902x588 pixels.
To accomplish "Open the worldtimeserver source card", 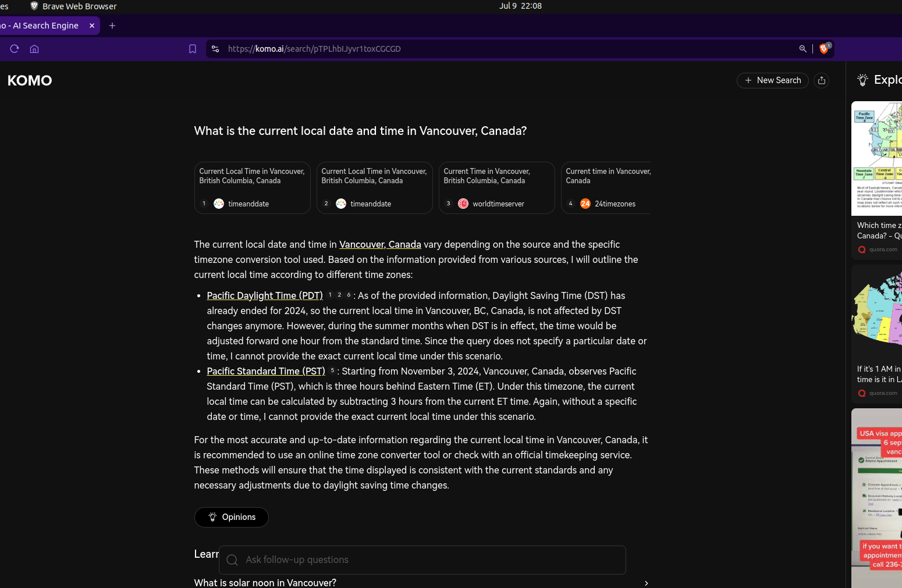I will pos(496,188).
